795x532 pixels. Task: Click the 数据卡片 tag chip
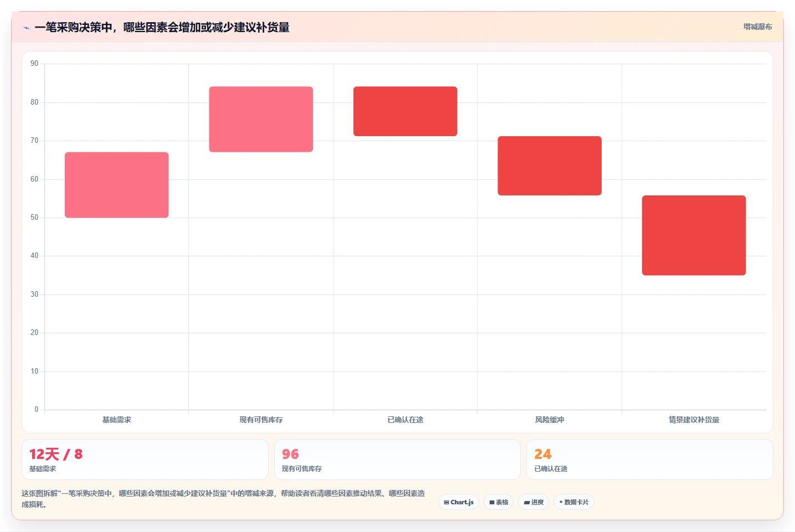(574, 502)
